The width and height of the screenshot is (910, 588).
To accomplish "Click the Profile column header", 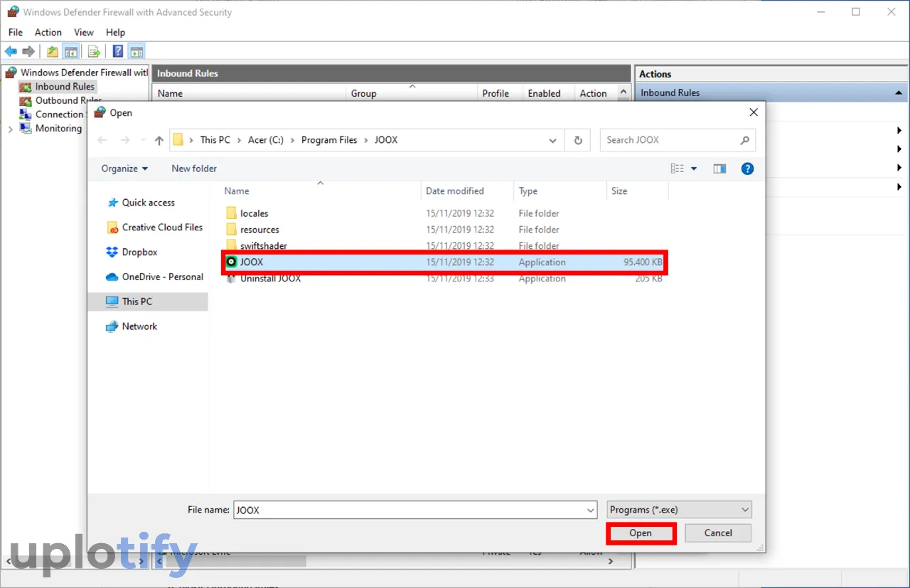I will click(x=500, y=93).
